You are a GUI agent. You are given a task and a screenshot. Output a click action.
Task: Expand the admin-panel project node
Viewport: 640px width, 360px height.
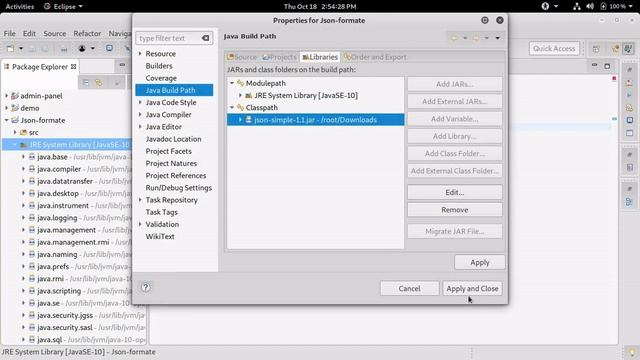pyautogui.click(x=6, y=96)
